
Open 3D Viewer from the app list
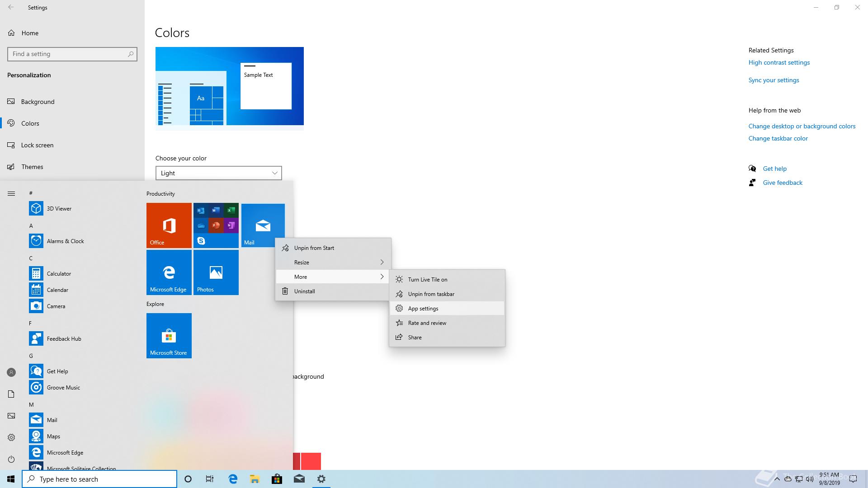[x=59, y=208]
